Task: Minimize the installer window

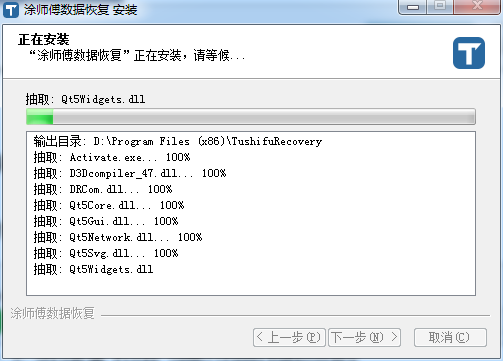Action: point(413,7)
